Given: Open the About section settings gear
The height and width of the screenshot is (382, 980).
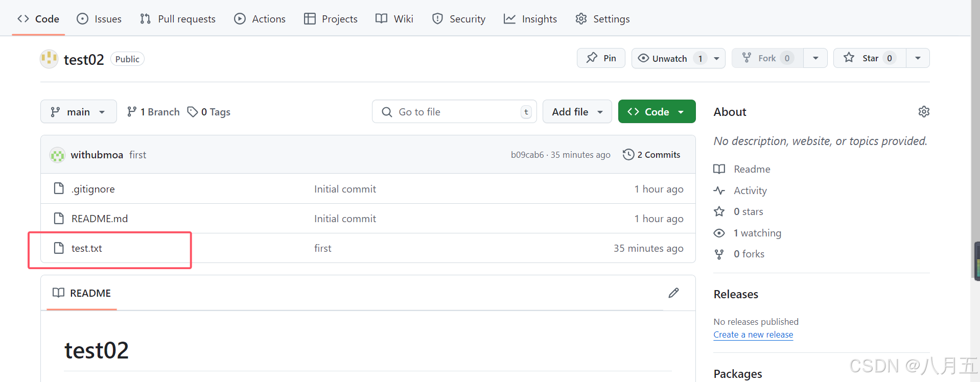Looking at the screenshot, I should pos(924,111).
